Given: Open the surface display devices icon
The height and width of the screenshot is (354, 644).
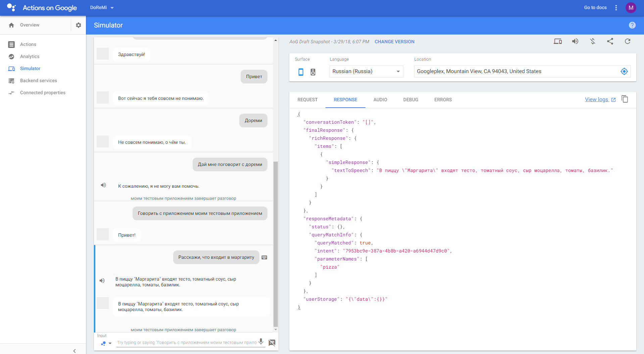Looking at the screenshot, I should tap(558, 41).
